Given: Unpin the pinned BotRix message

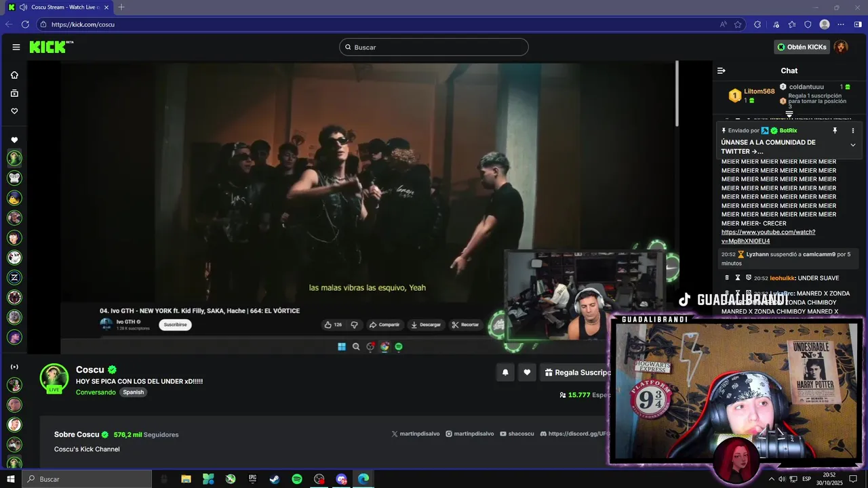Looking at the screenshot, I should point(835,130).
